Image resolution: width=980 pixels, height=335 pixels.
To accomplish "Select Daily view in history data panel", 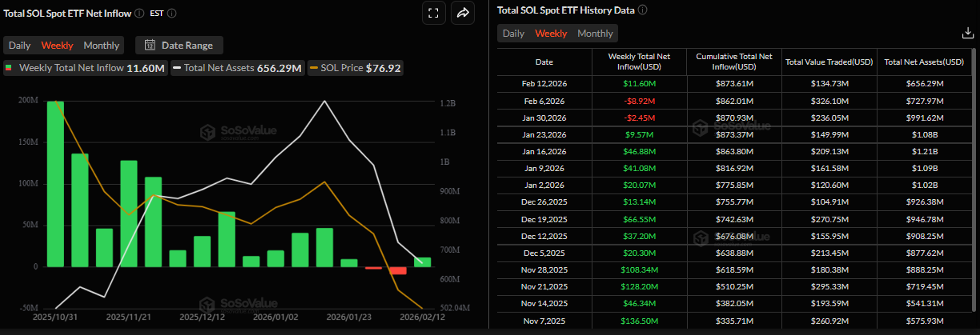I will 513,34.
